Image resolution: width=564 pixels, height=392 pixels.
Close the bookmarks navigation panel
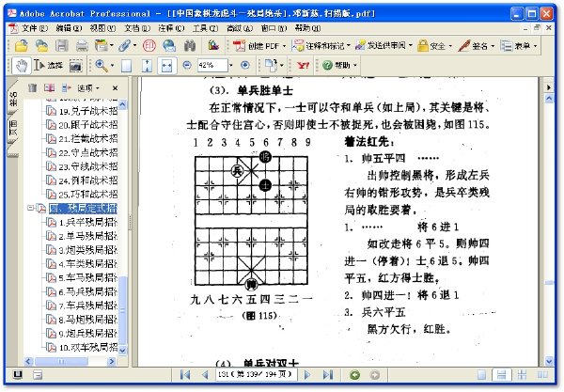point(115,87)
